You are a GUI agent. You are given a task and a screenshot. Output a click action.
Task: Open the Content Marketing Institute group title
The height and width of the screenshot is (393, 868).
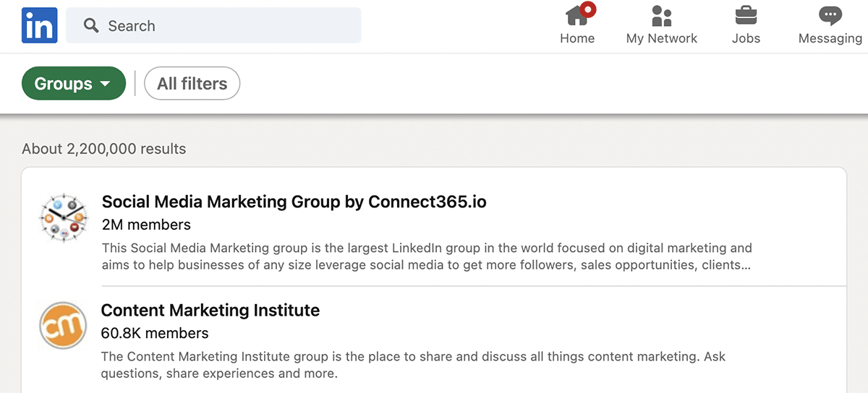[x=210, y=310]
